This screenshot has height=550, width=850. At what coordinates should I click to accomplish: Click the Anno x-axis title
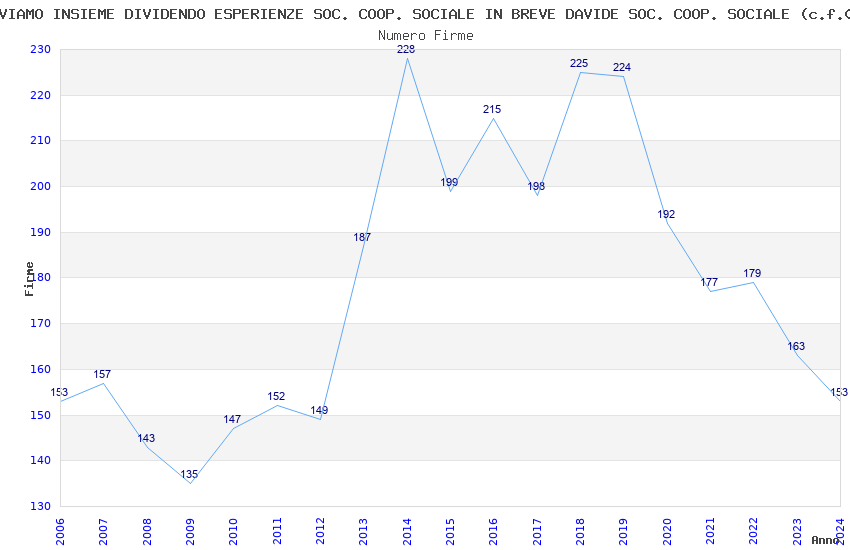(x=825, y=540)
